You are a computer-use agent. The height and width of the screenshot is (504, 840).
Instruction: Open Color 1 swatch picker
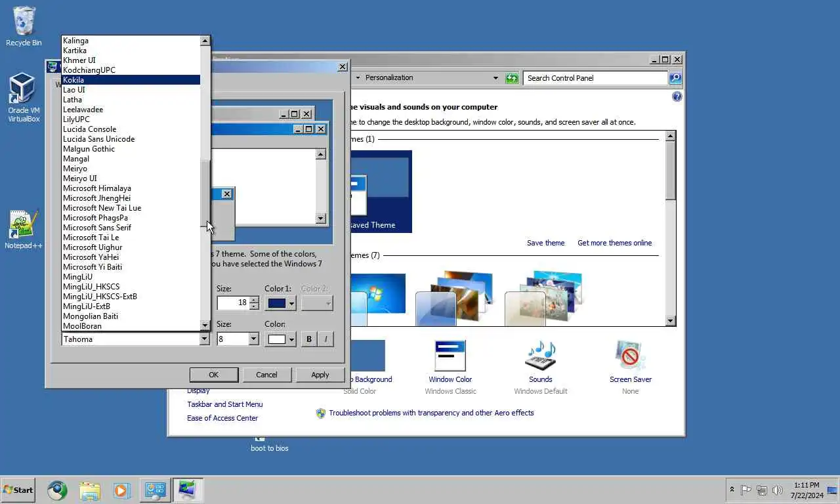pyautogui.click(x=281, y=303)
